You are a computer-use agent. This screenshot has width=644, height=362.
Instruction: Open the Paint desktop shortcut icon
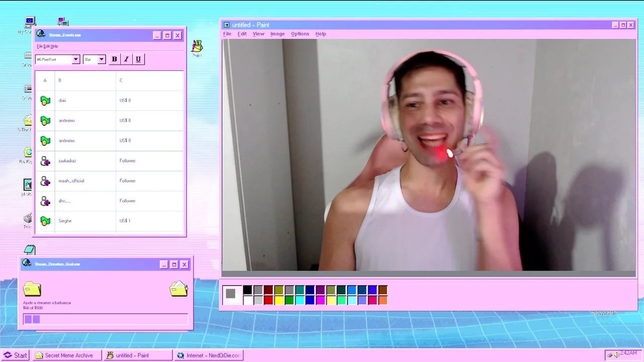click(197, 47)
